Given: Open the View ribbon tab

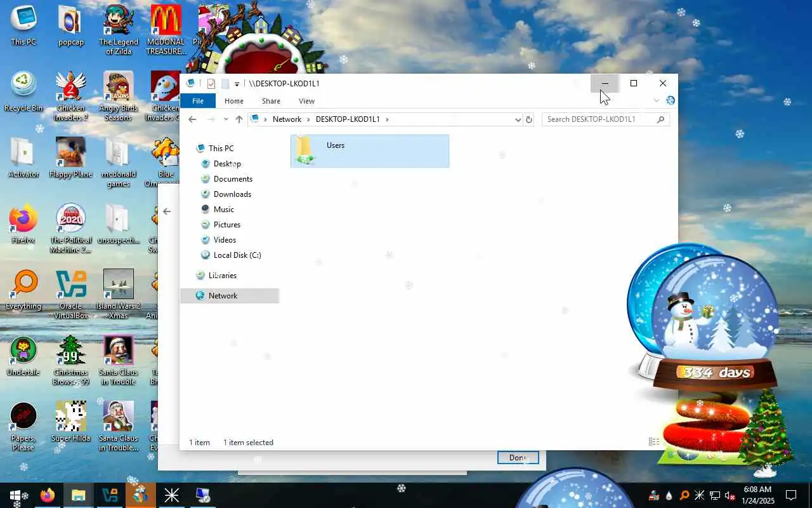Looking at the screenshot, I should coord(306,101).
